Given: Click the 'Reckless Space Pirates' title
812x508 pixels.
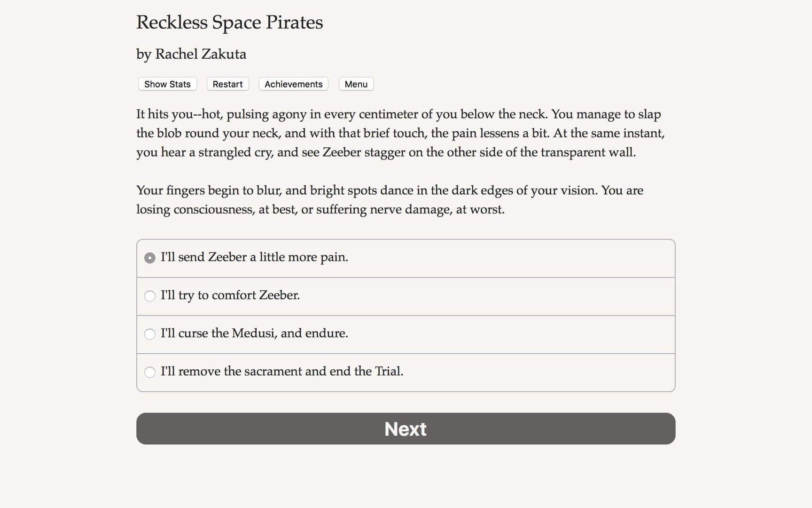Looking at the screenshot, I should point(230,22).
